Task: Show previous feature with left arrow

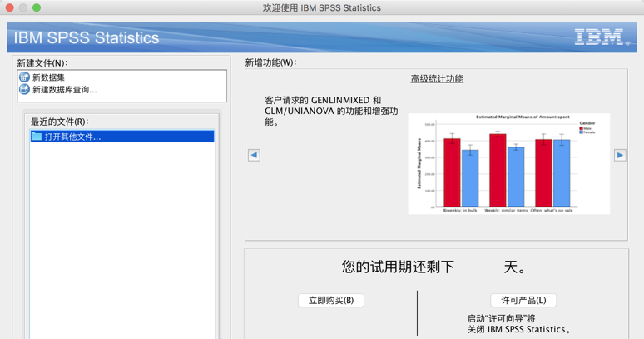Action: pyautogui.click(x=254, y=155)
